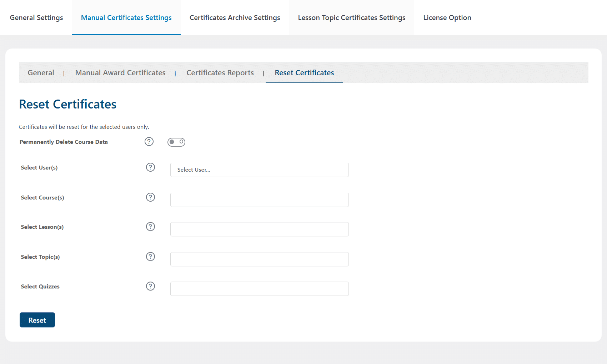The image size is (607, 364).
Task: Click the Select User(s) label
Action: coord(39,168)
